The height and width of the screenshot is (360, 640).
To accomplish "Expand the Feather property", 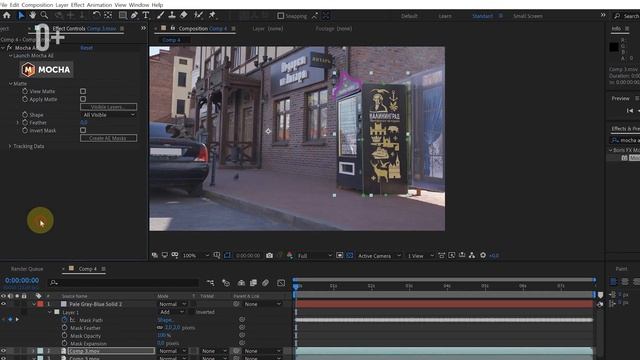I will point(17,122).
